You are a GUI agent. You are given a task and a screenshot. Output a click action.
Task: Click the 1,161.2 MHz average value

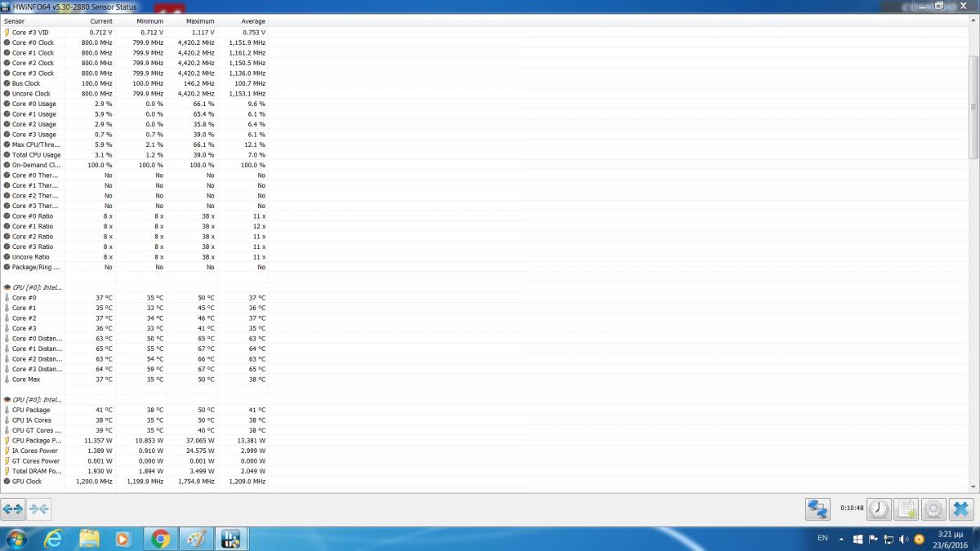(247, 52)
